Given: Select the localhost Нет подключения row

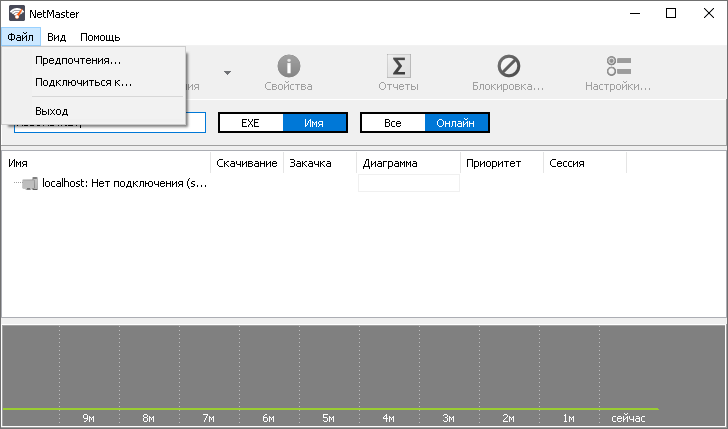Looking at the screenshot, I should [x=124, y=183].
